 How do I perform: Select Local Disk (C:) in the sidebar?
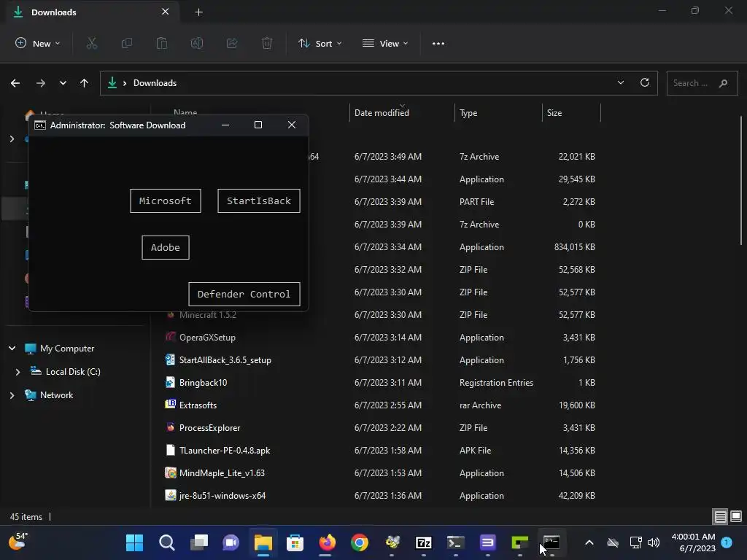click(73, 372)
